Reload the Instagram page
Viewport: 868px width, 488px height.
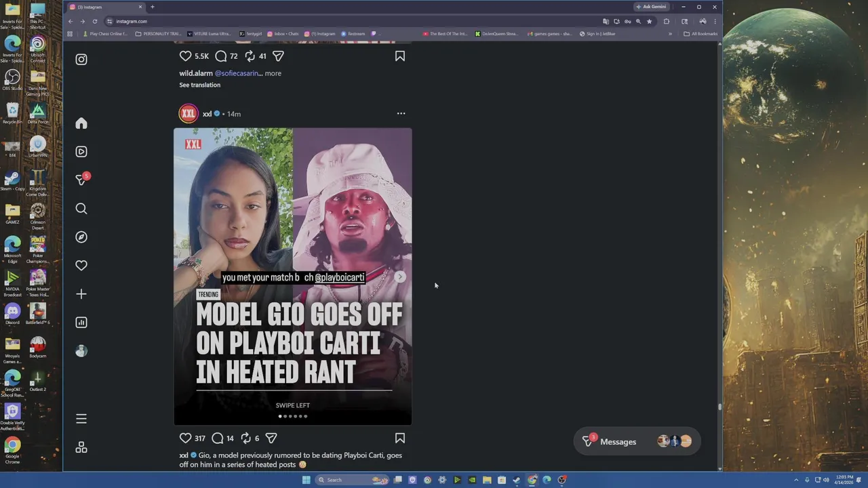(95, 21)
